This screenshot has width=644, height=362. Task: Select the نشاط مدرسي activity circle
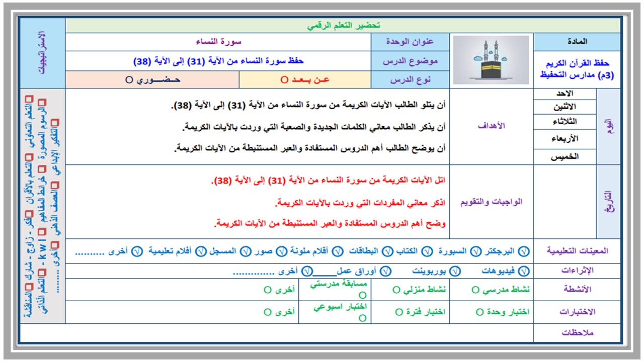point(475,290)
